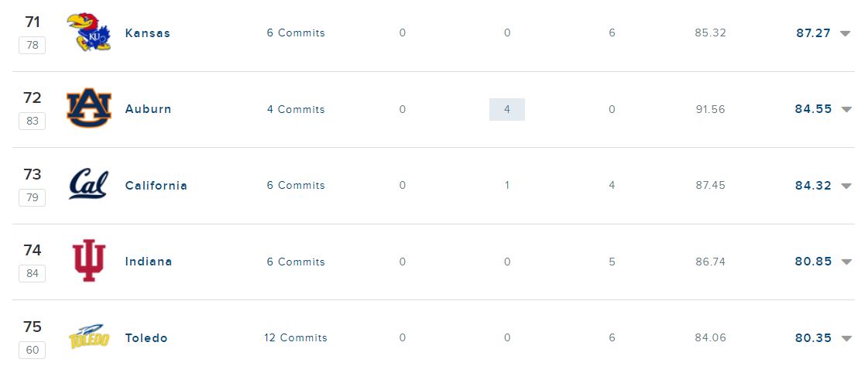Click Auburn's highlighted 4 cell

[x=507, y=109]
